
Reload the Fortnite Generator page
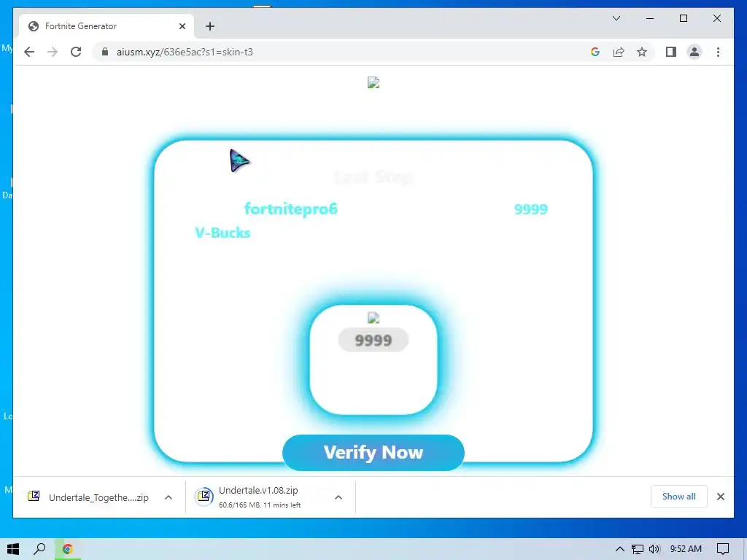pos(76,52)
